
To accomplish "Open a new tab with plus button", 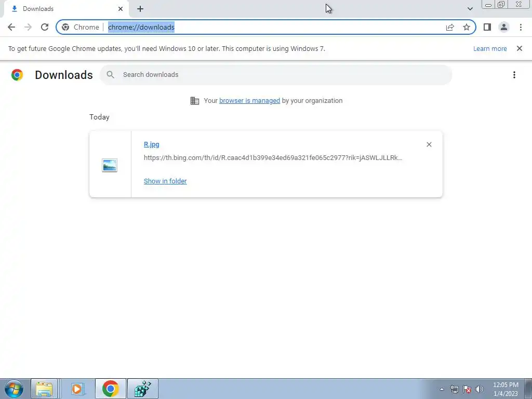I will (140, 9).
